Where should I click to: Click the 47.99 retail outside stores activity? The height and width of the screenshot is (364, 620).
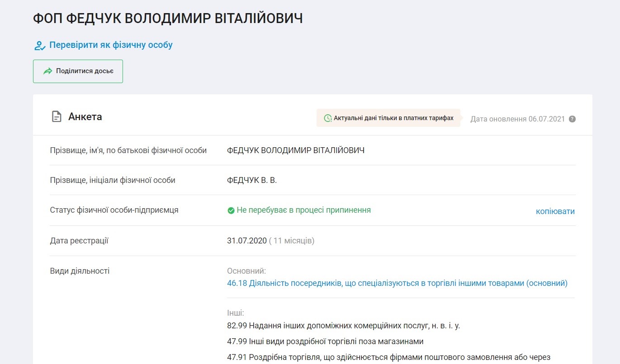pos(325,341)
